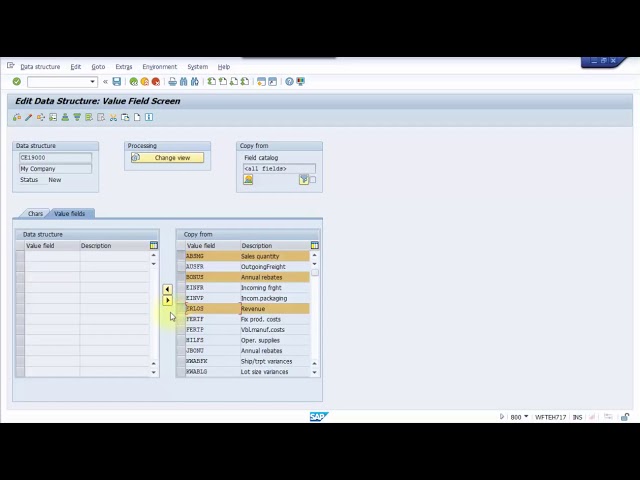Click the Transfer fields left arrow button
The height and width of the screenshot is (480, 640).
tap(167, 289)
